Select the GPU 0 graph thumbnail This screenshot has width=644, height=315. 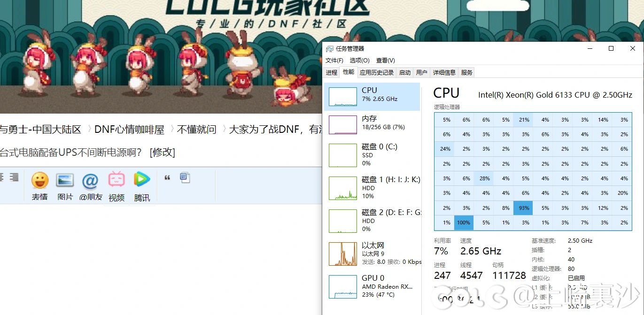343,286
